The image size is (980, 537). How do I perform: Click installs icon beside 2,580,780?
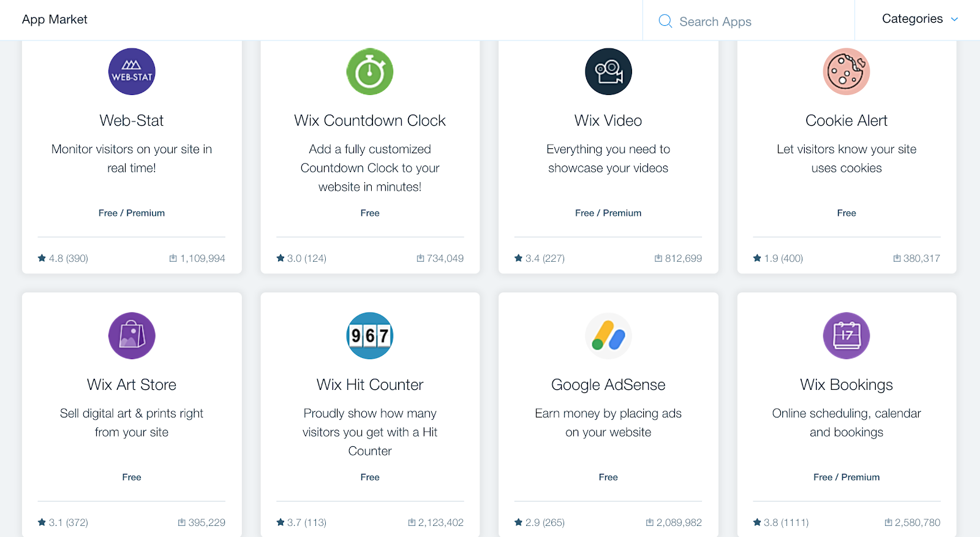(x=888, y=522)
